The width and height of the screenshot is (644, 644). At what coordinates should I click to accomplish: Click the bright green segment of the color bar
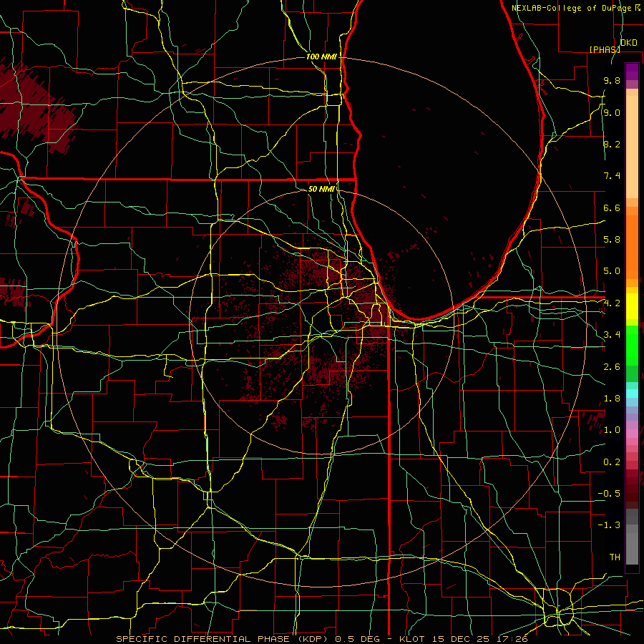[x=632, y=345]
